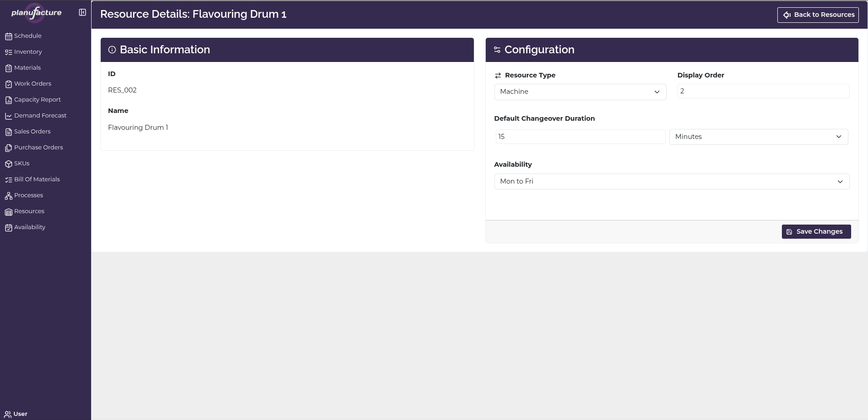Viewport: 868px width, 420px height.
Task: Click the sliders icon beside Configuration
Action: coord(497,50)
